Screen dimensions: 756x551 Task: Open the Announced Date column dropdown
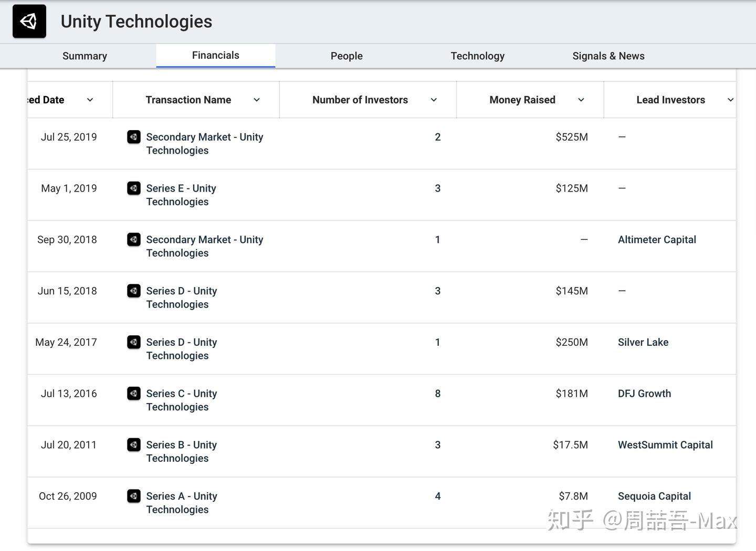click(x=90, y=100)
